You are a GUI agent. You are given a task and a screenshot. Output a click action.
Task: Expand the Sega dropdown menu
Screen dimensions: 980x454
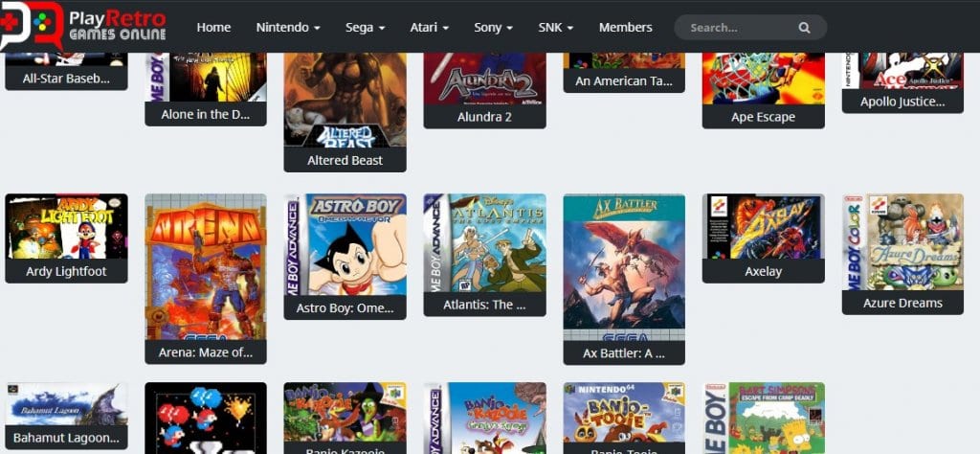click(365, 28)
